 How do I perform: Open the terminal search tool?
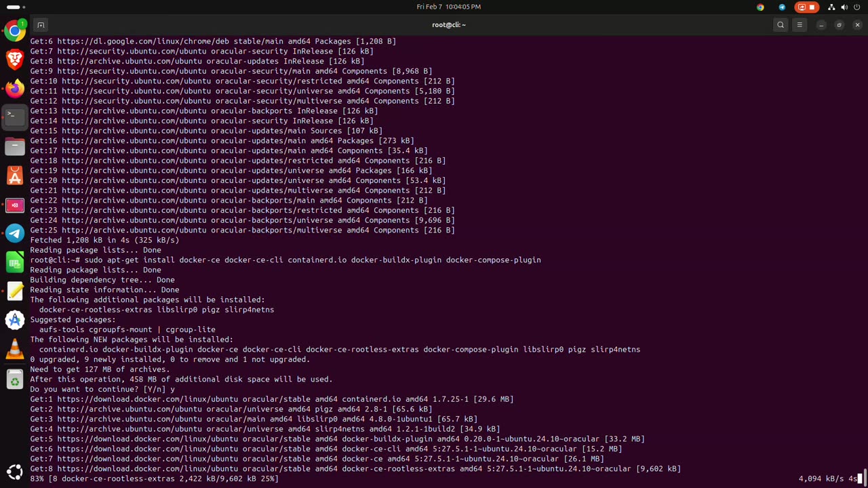coord(781,25)
